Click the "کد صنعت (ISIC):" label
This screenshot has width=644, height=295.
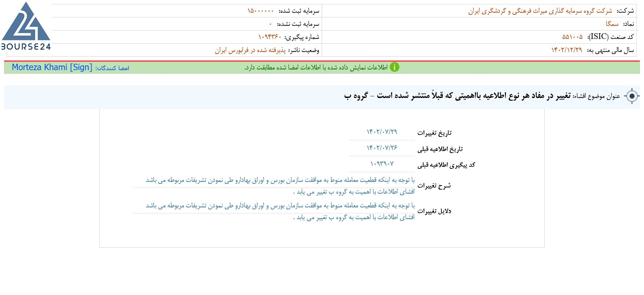click(611, 37)
